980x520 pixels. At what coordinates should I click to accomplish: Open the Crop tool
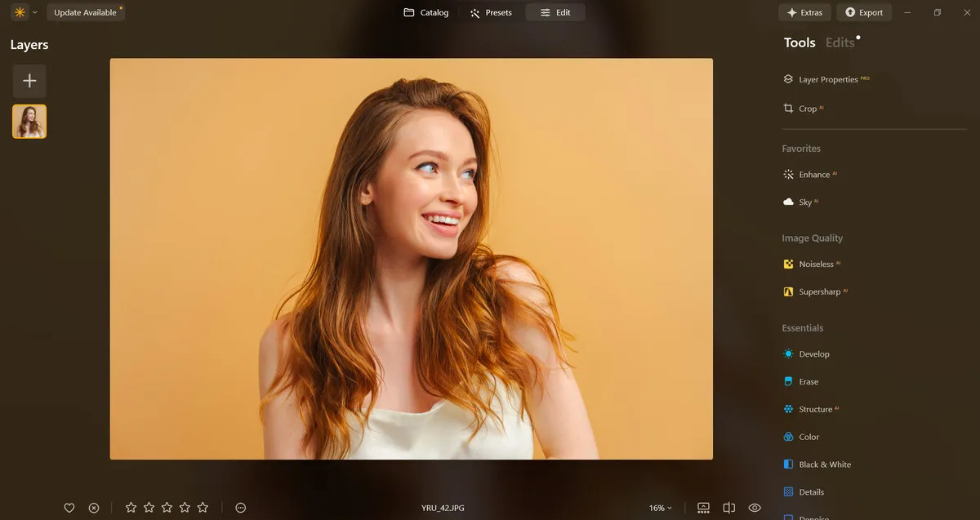(x=807, y=109)
